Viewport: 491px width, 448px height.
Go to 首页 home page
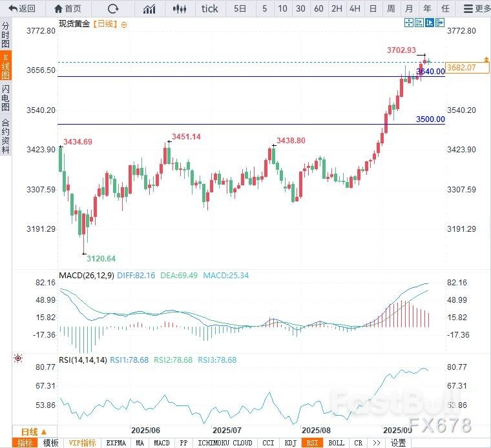[68, 8]
